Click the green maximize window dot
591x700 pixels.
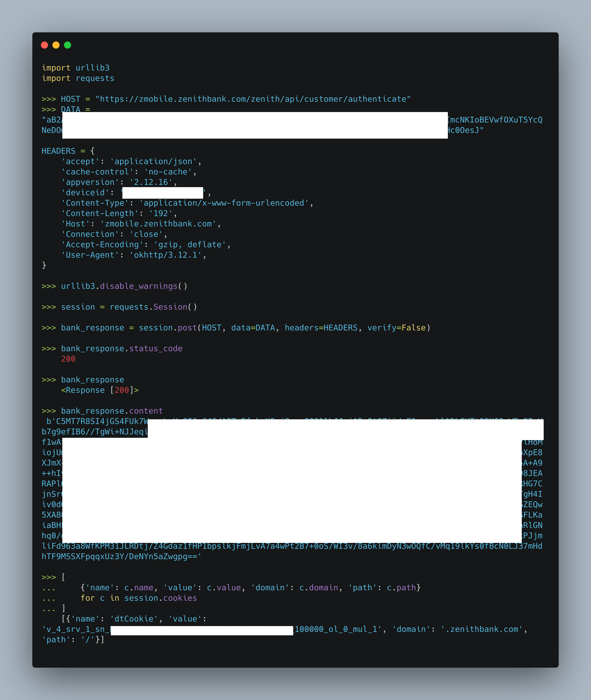click(67, 45)
